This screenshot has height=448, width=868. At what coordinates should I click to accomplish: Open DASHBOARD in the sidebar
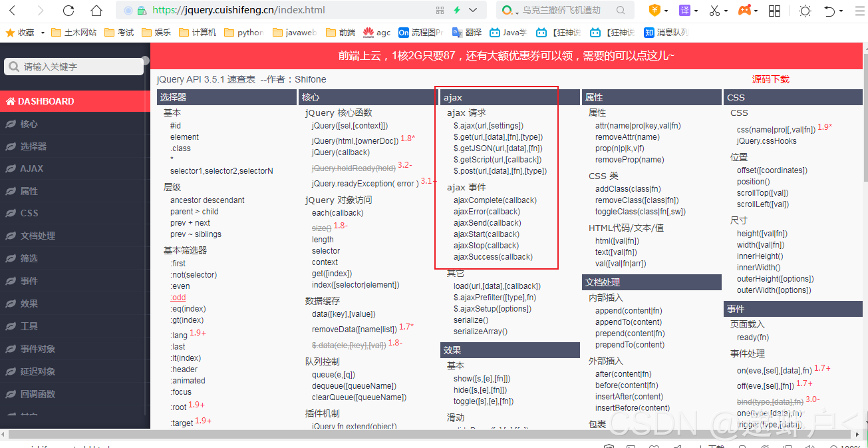click(x=45, y=101)
